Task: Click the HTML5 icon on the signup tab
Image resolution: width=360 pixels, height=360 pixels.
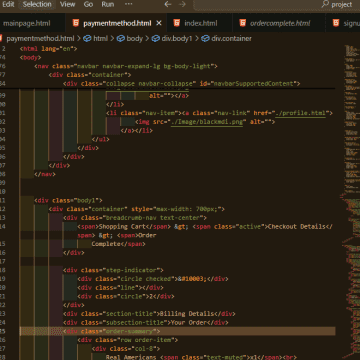Action: click(336, 23)
